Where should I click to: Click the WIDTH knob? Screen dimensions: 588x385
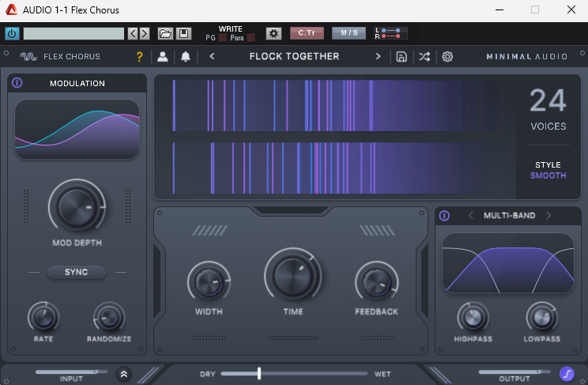209,283
